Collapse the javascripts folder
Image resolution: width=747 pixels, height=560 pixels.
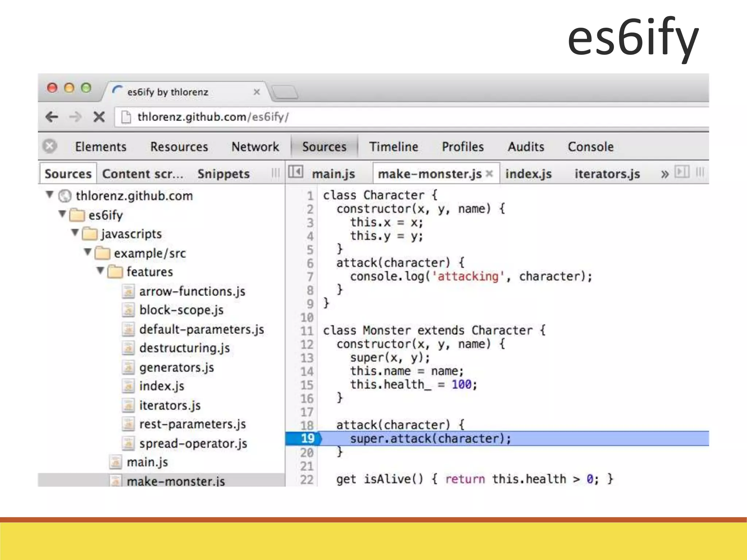(x=75, y=232)
